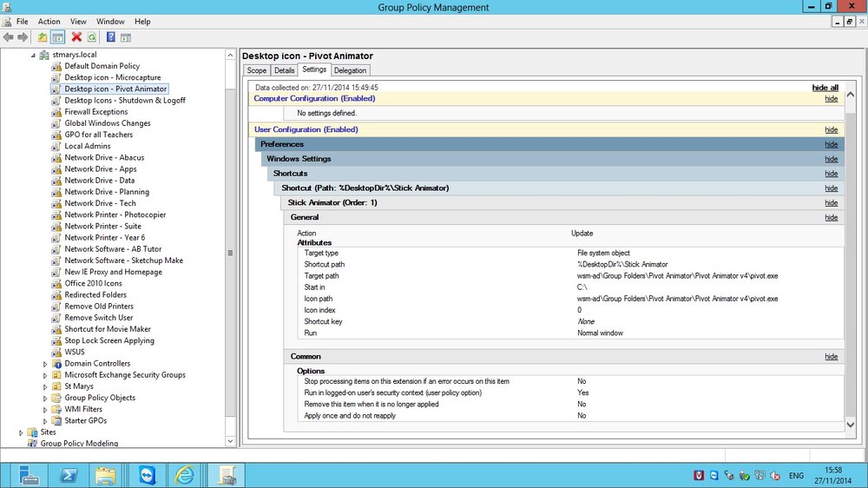This screenshot has height=488, width=868.
Task: Click the 'hide all' link
Action: tap(825, 88)
